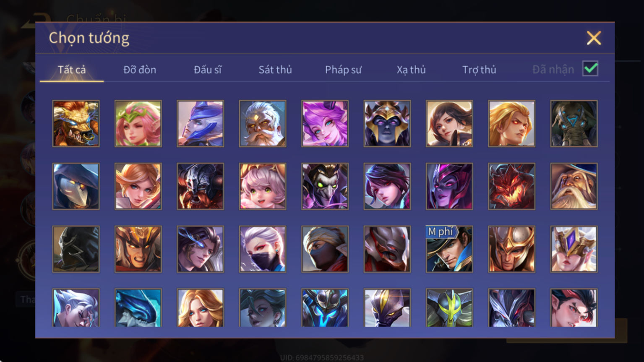644x362 pixels.
Task: Select the purple-haired girl hero portrait
Action: 325,123
